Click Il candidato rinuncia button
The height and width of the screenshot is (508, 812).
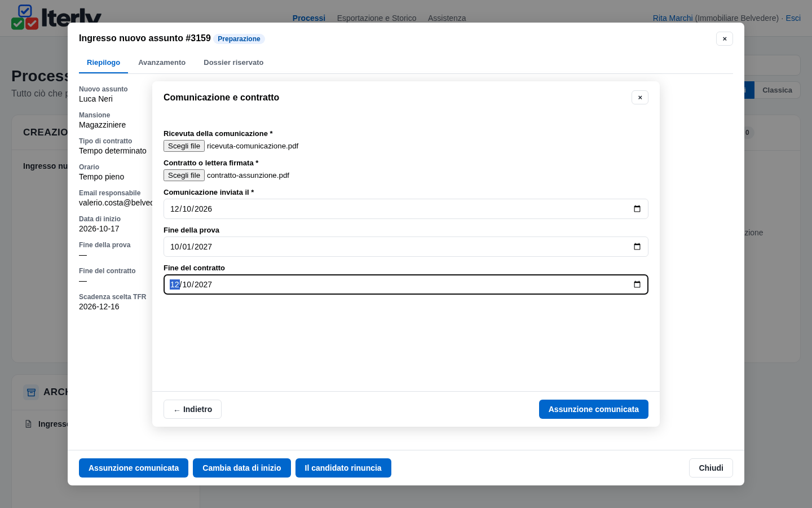pos(343,468)
